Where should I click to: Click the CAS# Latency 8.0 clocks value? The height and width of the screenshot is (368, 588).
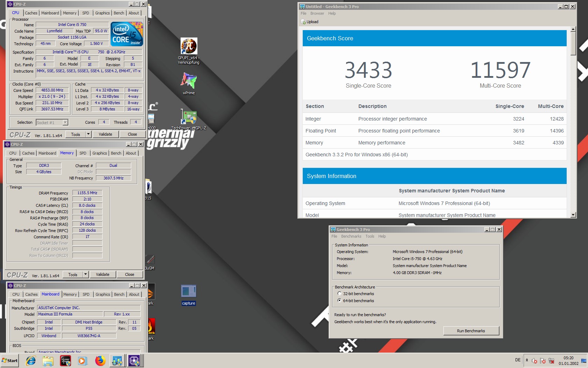tap(87, 205)
